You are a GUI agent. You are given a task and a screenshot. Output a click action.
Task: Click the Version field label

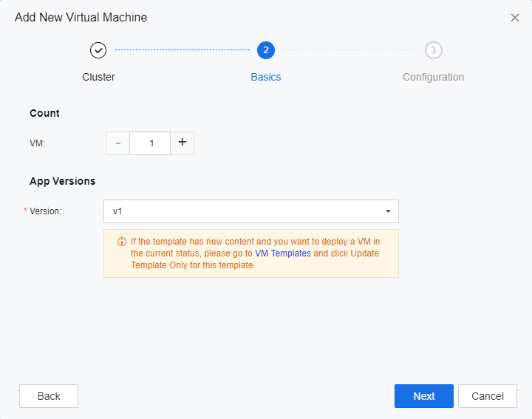click(45, 211)
